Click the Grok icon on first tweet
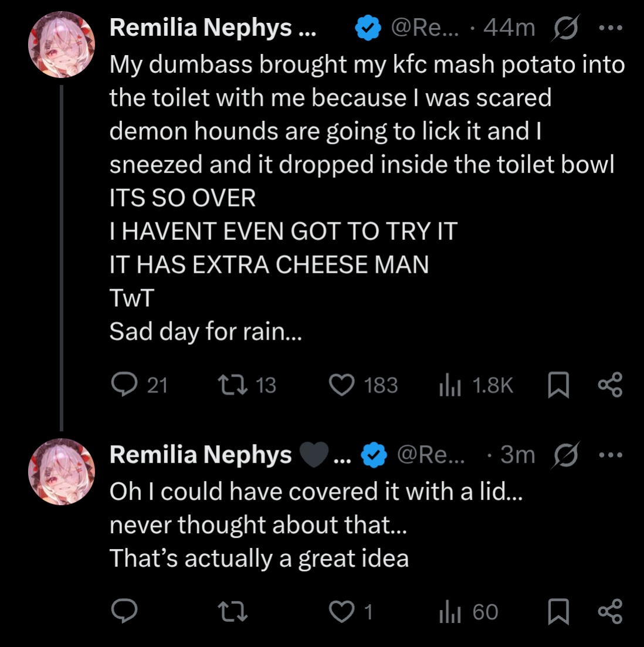644x647 pixels. point(564,28)
